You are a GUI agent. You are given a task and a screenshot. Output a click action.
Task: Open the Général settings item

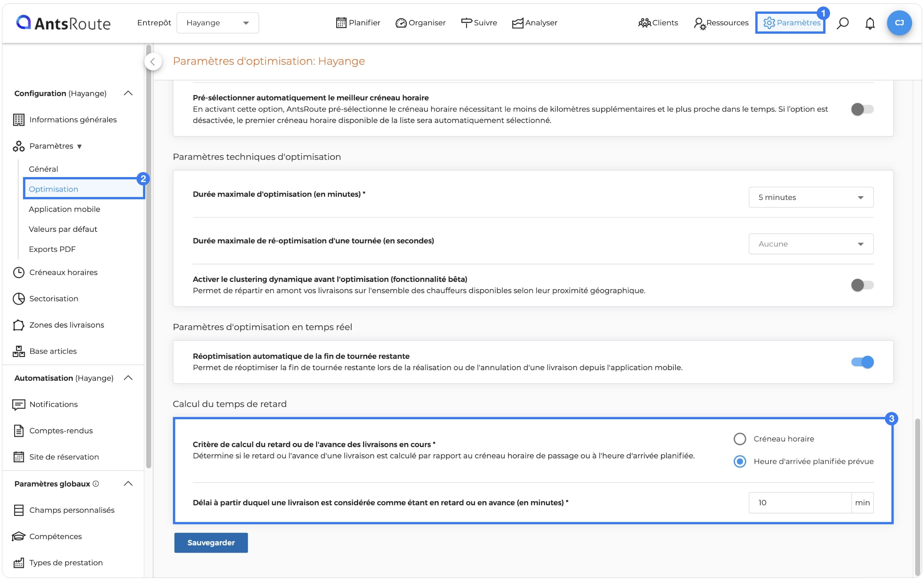click(43, 169)
